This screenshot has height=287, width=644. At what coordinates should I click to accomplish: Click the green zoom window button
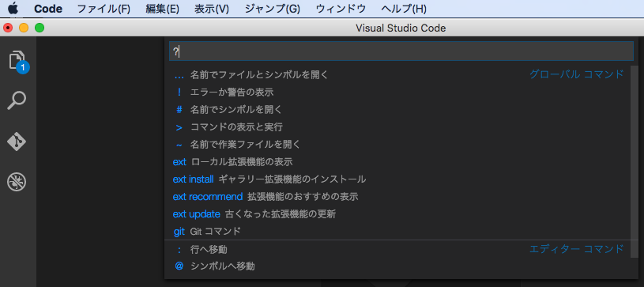coord(40,28)
